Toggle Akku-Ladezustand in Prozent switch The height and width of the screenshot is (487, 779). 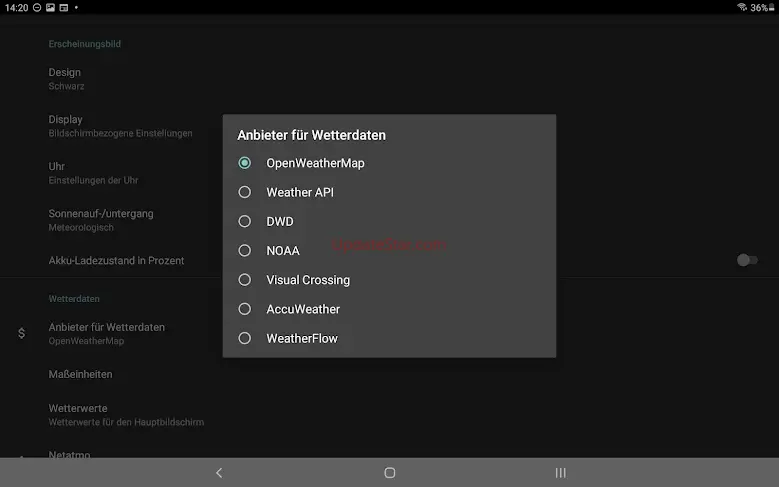745,260
